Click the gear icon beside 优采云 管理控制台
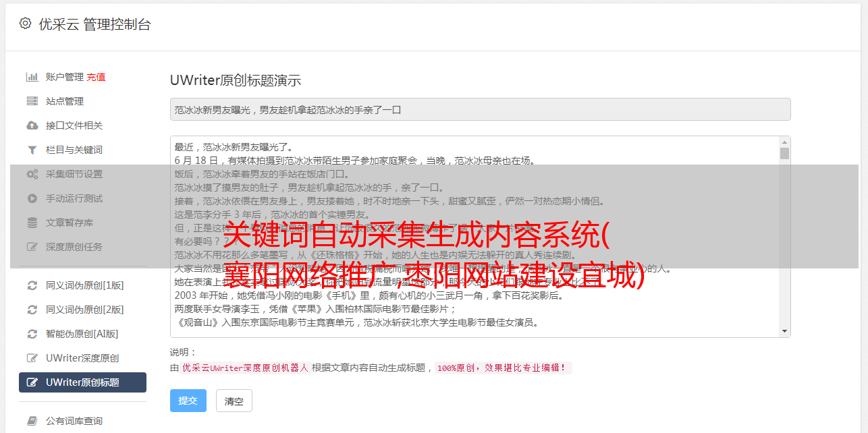This screenshot has width=868, height=433. (x=26, y=24)
